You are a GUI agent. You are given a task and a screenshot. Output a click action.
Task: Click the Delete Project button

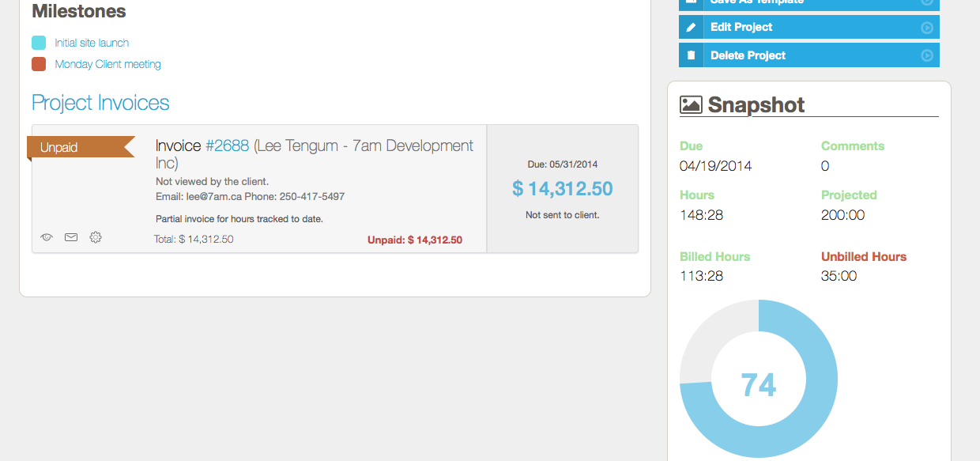pyautogui.click(x=809, y=55)
